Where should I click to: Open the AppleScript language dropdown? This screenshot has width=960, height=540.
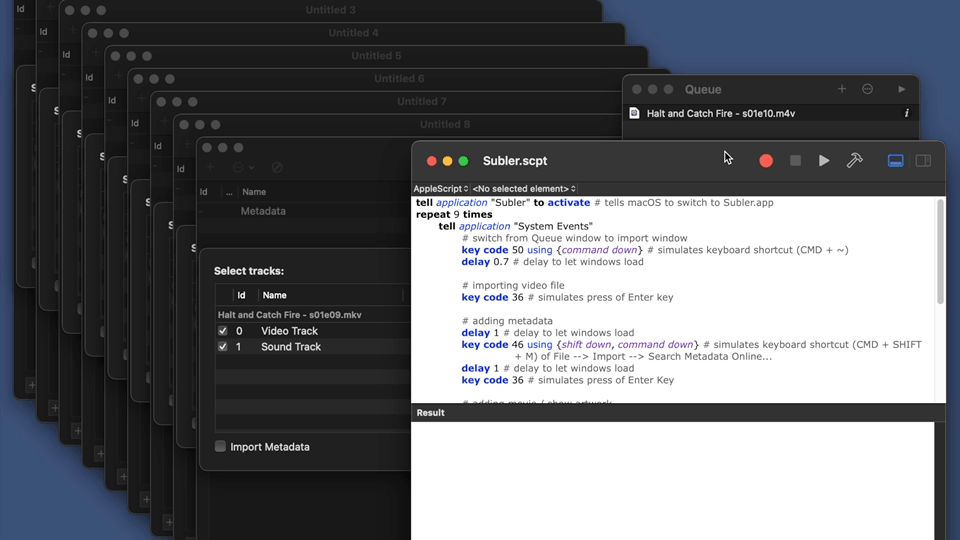[441, 189]
